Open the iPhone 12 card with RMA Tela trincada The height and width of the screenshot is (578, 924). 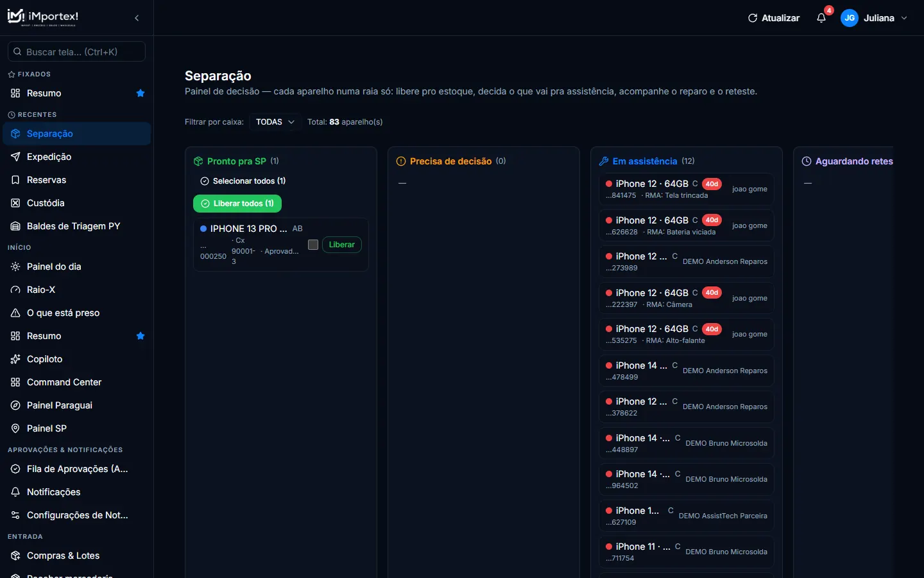(x=687, y=189)
